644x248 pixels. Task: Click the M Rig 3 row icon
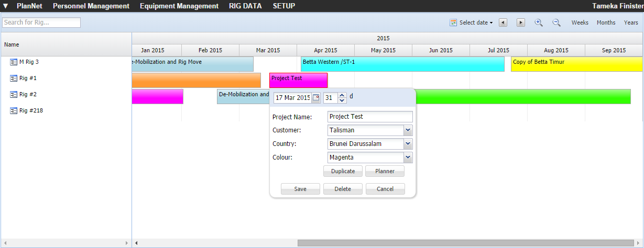(x=14, y=62)
